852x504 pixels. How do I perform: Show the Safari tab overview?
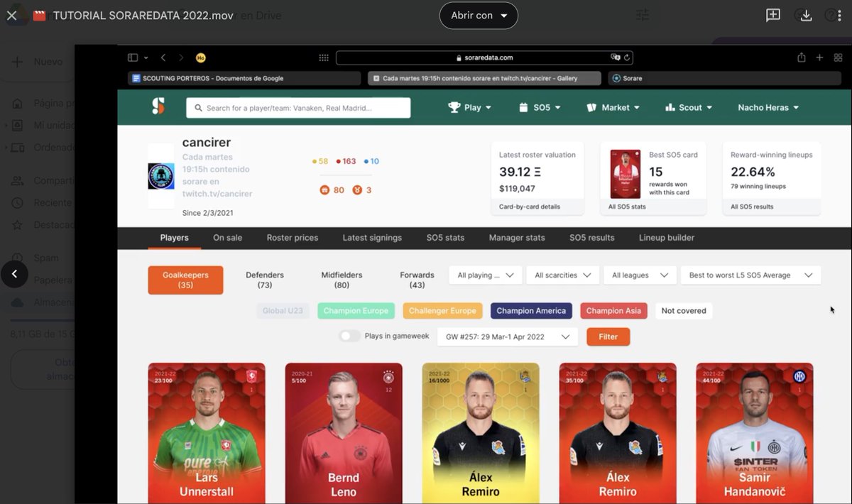[x=837, y=57]
